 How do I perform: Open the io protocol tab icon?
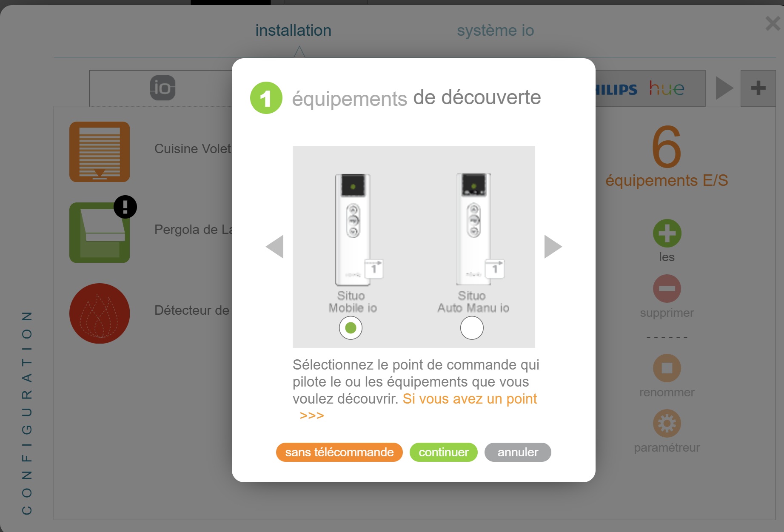coord(163,88)
